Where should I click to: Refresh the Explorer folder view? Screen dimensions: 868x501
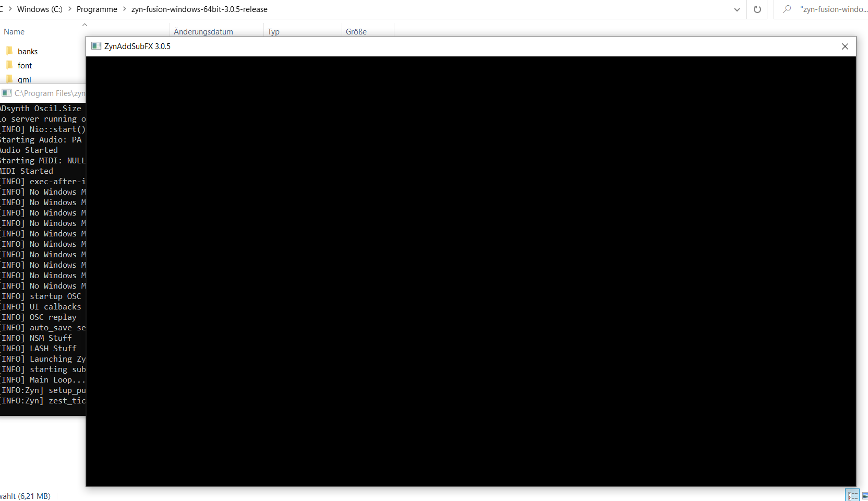[757, 9]
